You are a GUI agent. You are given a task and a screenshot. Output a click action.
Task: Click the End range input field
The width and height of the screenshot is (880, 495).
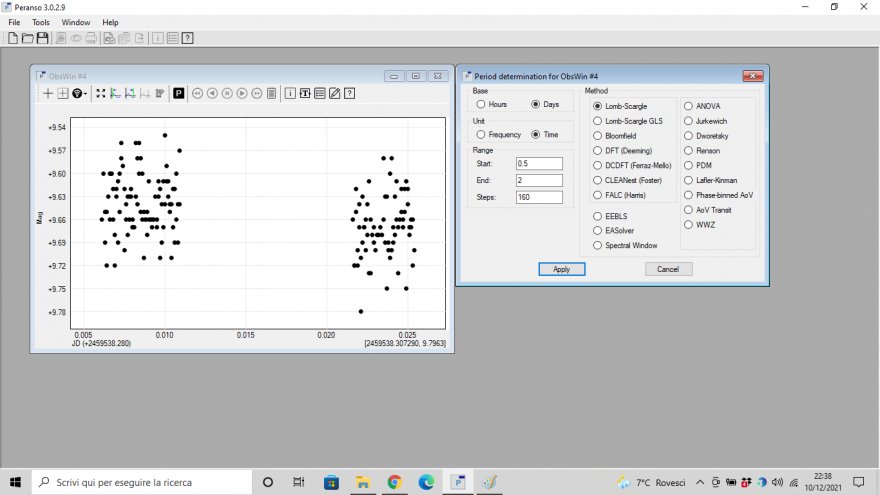539,180
